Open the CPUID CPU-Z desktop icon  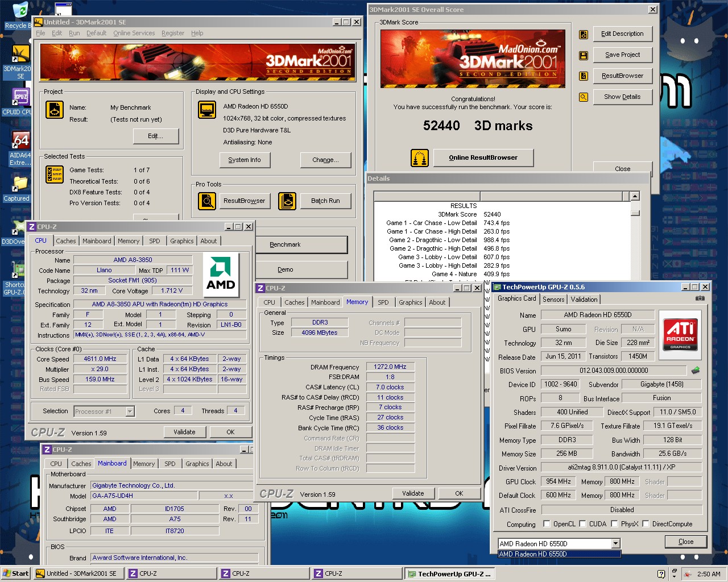(x=20, y=101)
